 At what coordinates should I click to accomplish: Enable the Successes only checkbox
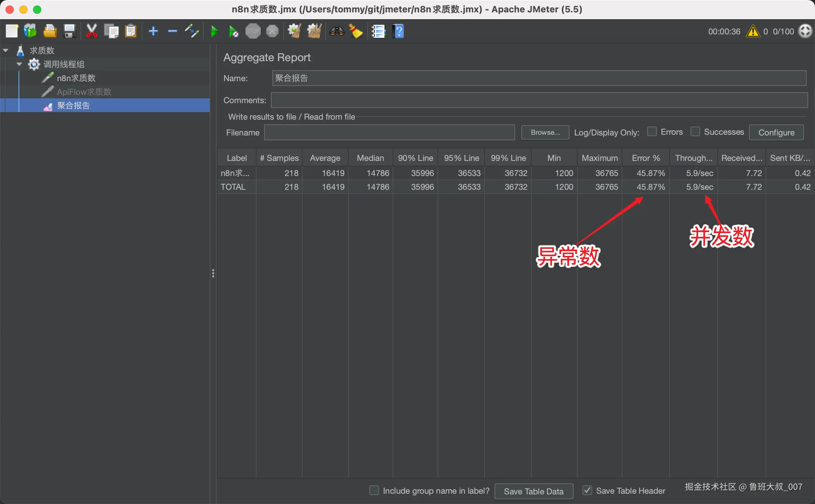coord(695,132)
